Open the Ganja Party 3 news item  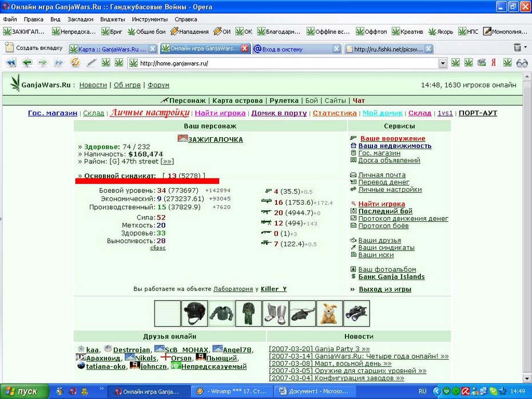pos(319,349)
